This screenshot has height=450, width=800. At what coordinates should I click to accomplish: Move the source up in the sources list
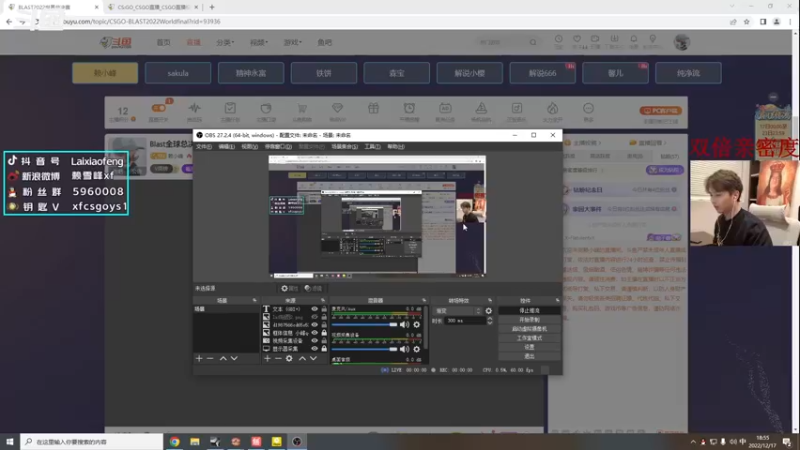(303, 359)
